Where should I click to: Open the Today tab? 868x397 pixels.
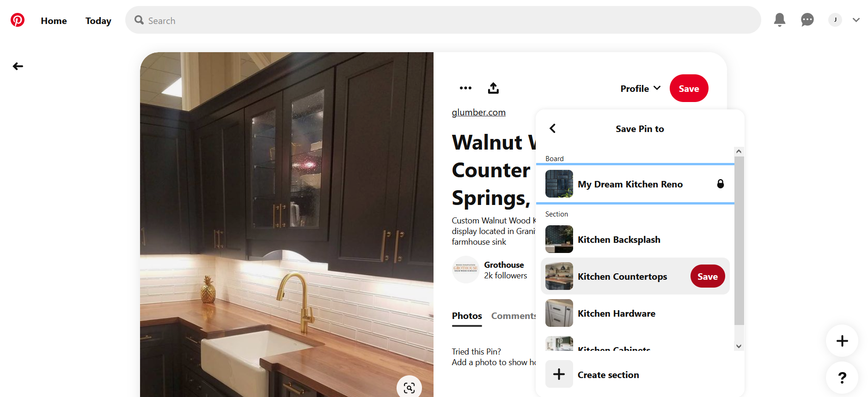point(98,21)
